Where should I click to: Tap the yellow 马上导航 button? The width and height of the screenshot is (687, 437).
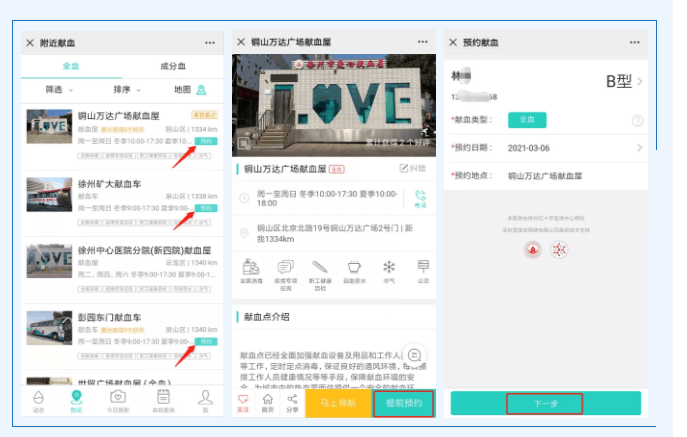click(x=339, y=403)
